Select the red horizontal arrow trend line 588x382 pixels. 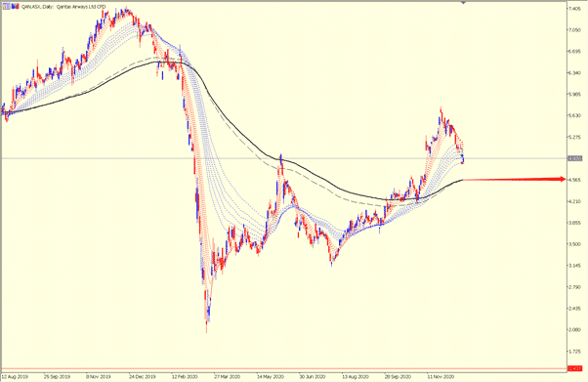click(x=514, y=180)
